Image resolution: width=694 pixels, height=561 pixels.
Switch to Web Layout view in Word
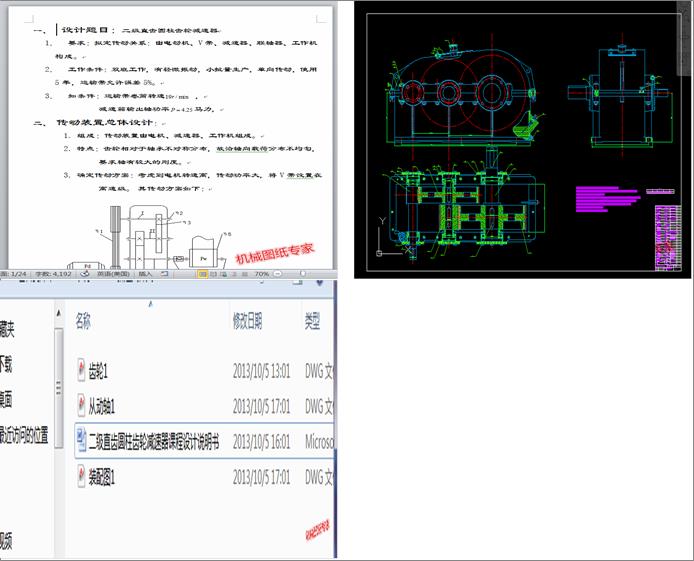pos(224,274)
